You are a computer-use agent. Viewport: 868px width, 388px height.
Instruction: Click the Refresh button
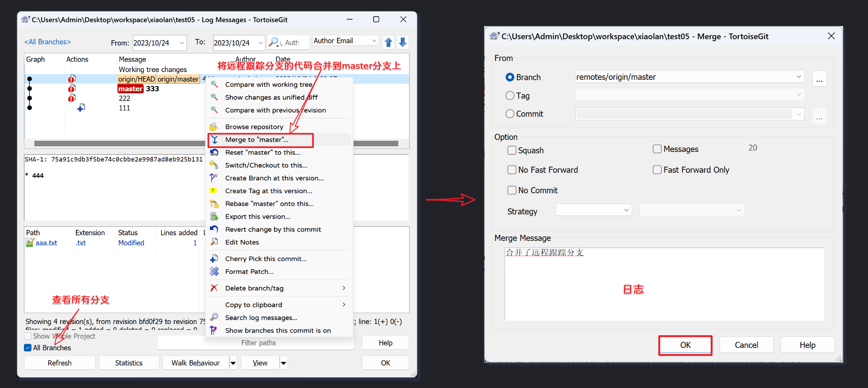[x=60, y=363]
